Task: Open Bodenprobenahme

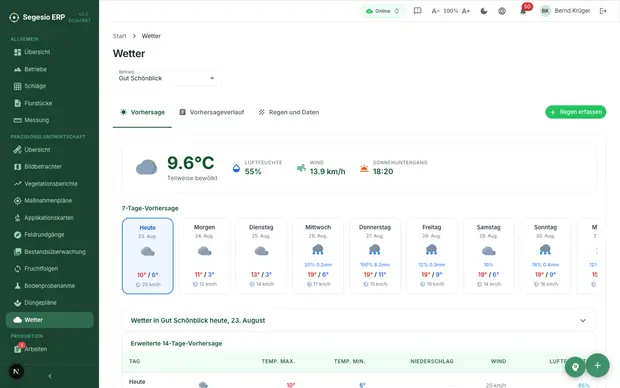Action: (x=49, y=286)
